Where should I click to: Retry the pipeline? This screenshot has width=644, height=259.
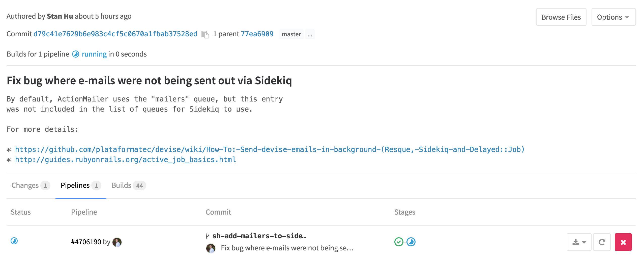[602, 242]
